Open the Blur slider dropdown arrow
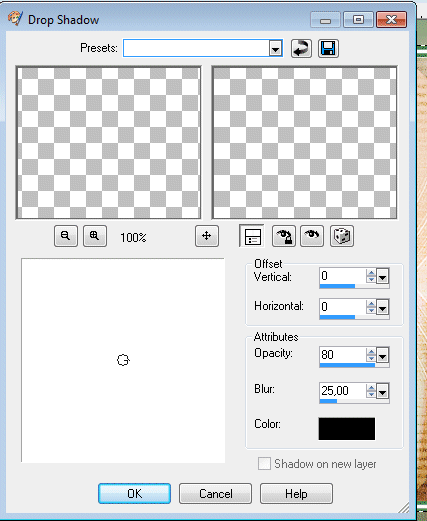The image size is (427, 521). click(x=383, y=391)
